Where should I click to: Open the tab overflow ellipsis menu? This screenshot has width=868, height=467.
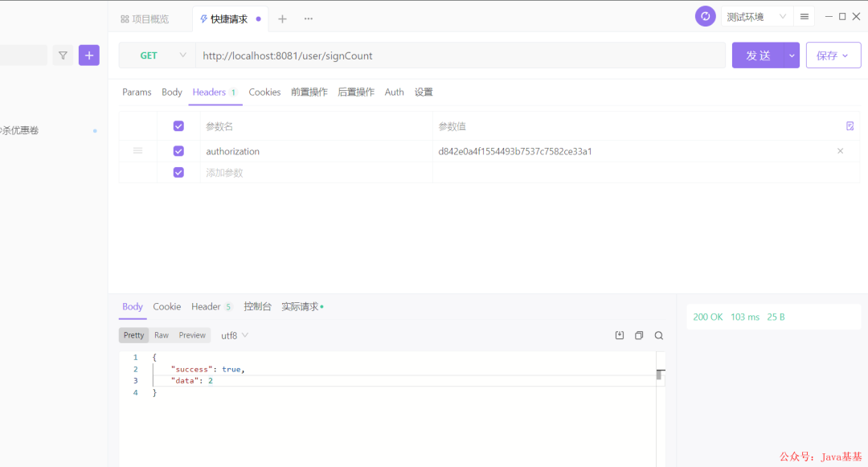point(309,18)
